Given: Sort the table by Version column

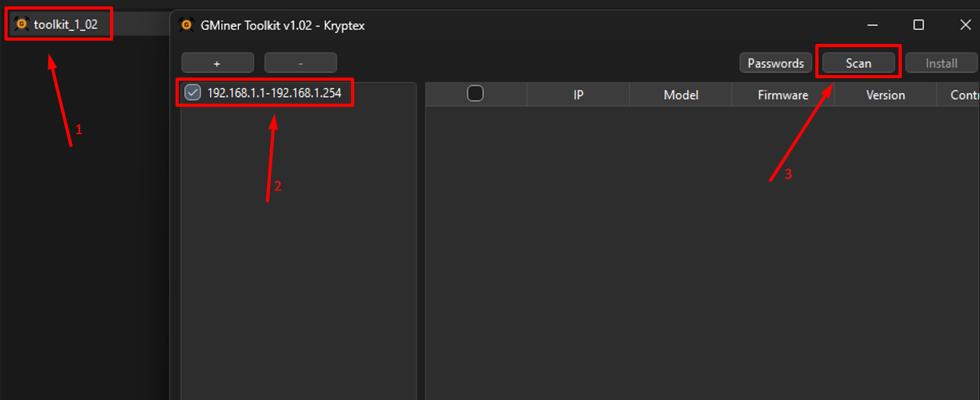Looking at the screenshot, I should (885, 95).
